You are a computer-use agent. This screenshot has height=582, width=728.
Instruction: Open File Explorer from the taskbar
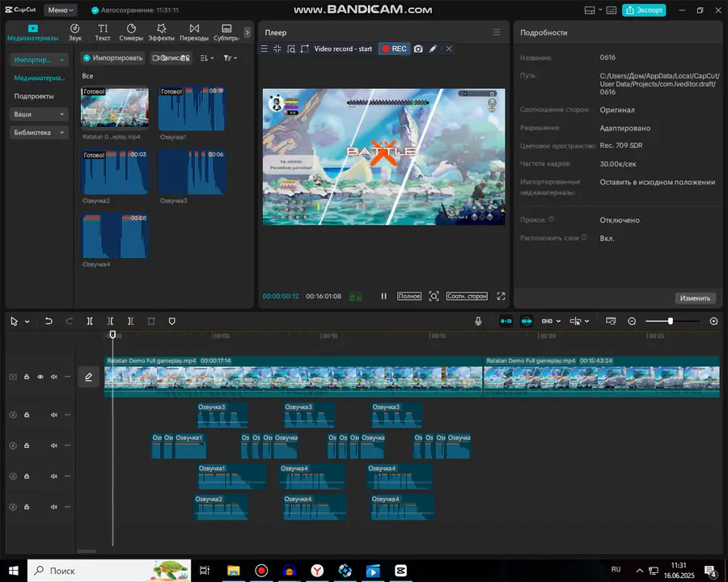click(233, 571)
